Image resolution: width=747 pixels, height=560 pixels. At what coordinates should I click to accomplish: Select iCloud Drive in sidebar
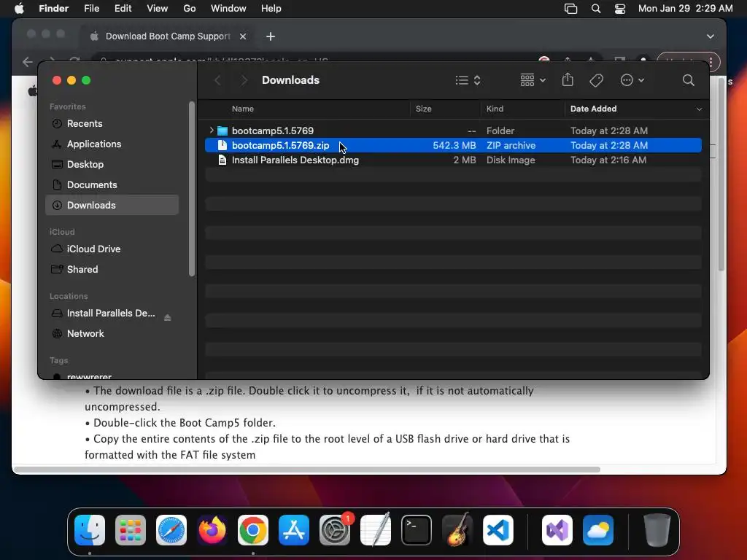[x=112, y=249]
